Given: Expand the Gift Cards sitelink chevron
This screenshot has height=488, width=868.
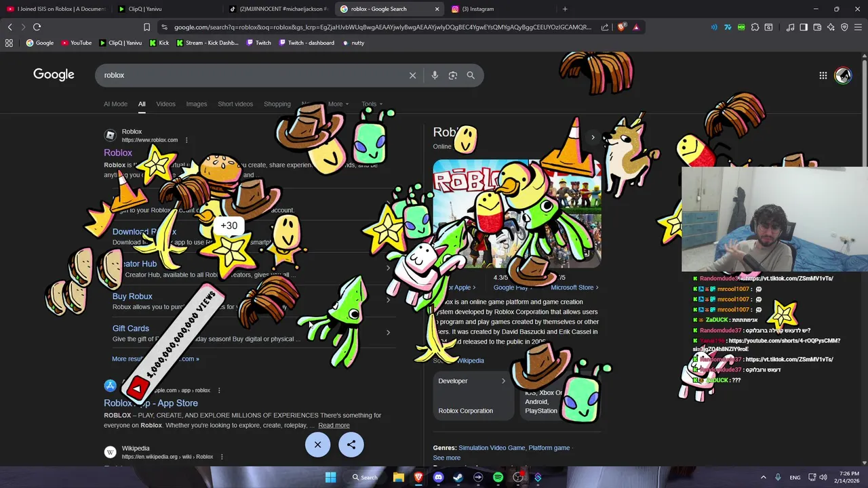Looking at the screenshot, I should (388, 333).
